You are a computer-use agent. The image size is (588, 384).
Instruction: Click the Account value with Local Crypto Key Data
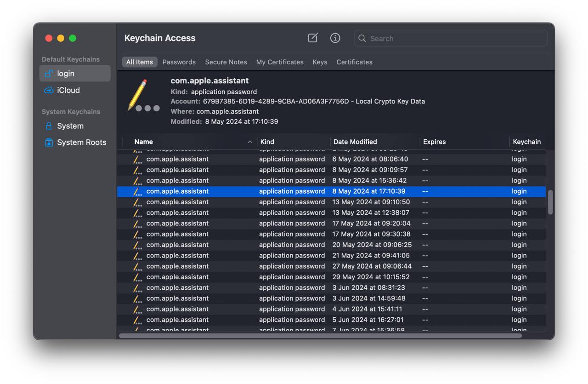pos(314,101)
